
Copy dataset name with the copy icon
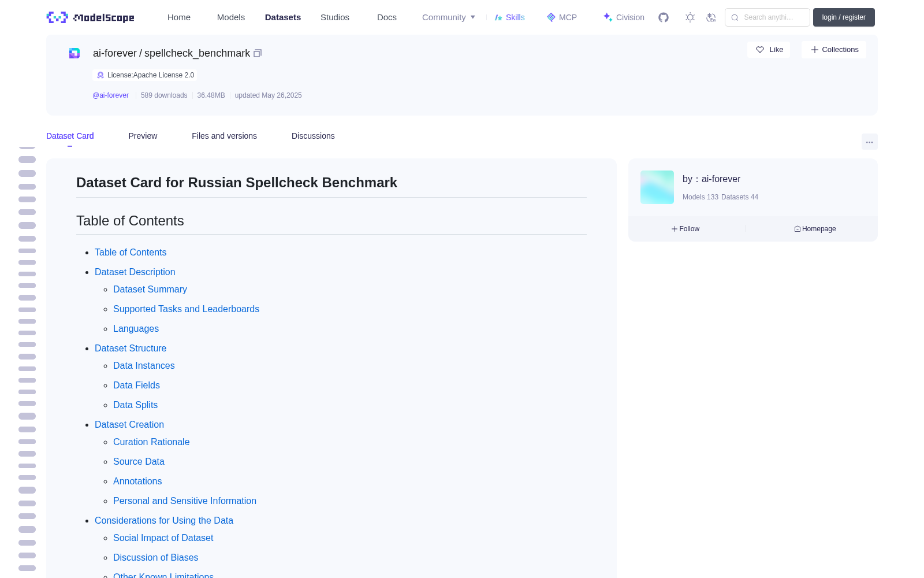[x=258, y=53]
